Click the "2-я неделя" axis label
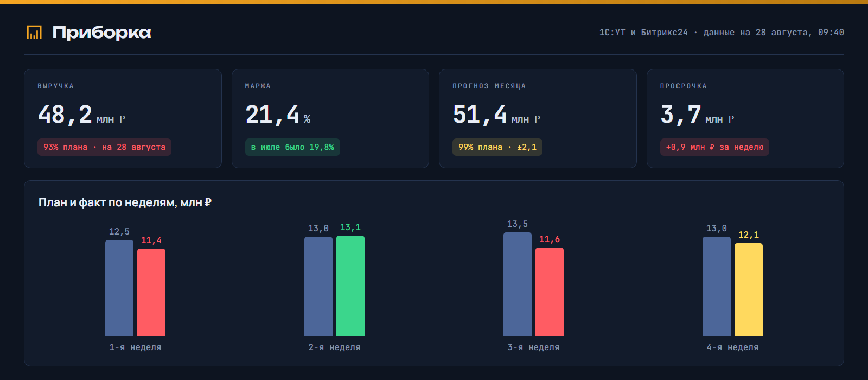868x380 pixels. pos(335,347)
